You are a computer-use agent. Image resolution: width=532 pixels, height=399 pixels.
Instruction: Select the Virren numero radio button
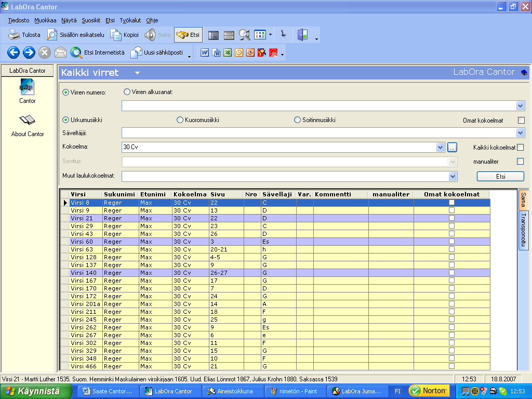[66, 92]
